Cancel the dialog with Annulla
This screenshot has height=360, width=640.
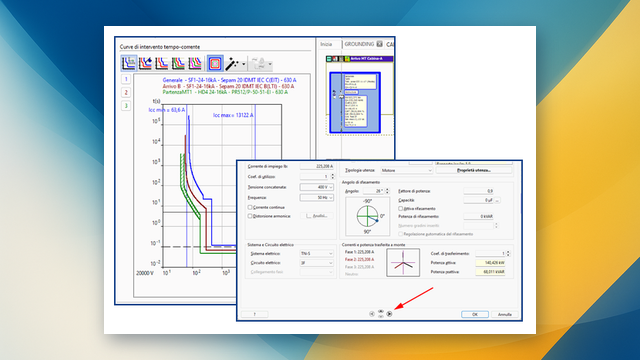pos(505,314)
